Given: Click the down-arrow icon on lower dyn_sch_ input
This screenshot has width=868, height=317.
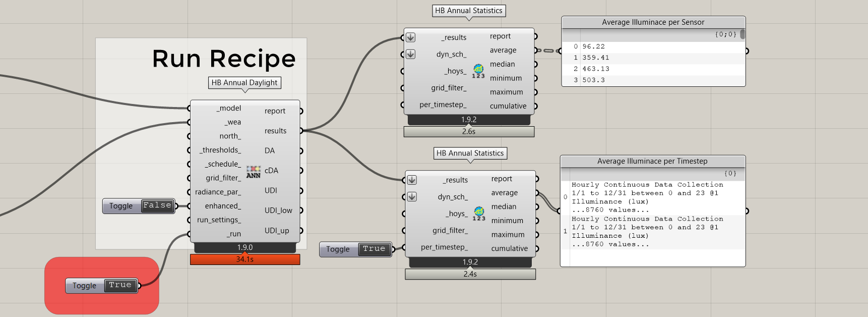Looking at the screenshot, I should (x=412, y=196).
